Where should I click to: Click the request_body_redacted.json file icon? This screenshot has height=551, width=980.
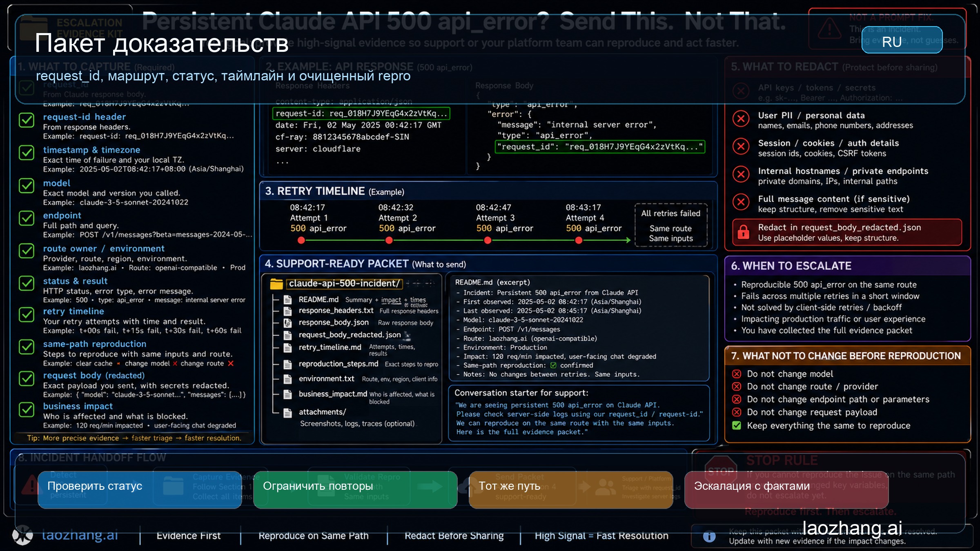tap(288, 335)
